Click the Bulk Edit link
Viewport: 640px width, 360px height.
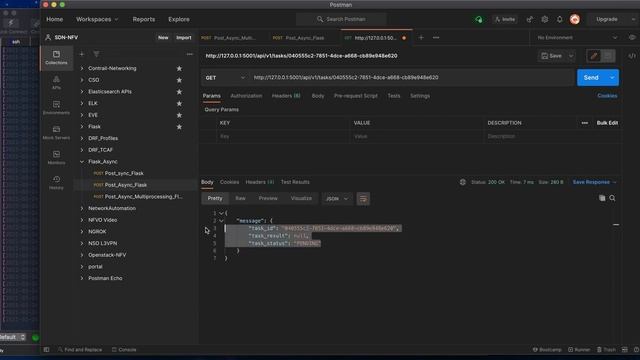607,123
